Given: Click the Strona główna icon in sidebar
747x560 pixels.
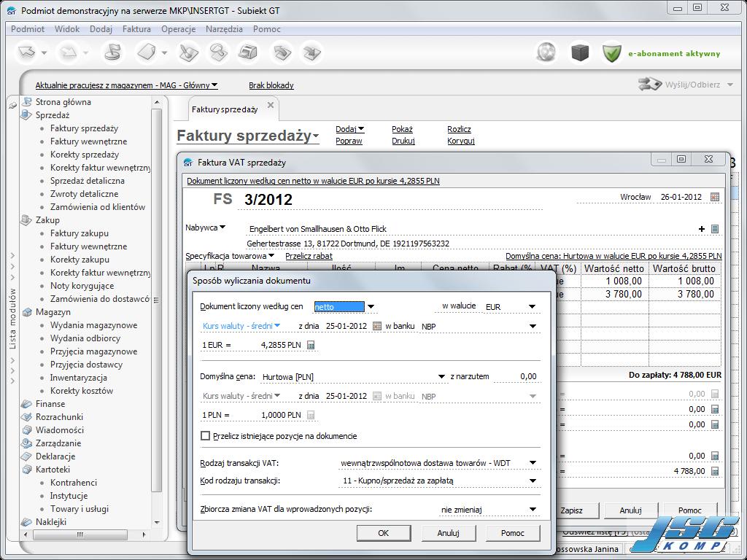Looking at the screenshot, I should [x=26, y=102].
